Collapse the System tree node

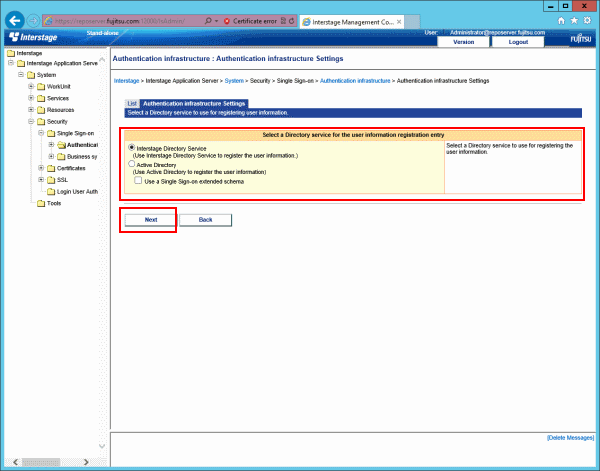(x=21, y=74)
